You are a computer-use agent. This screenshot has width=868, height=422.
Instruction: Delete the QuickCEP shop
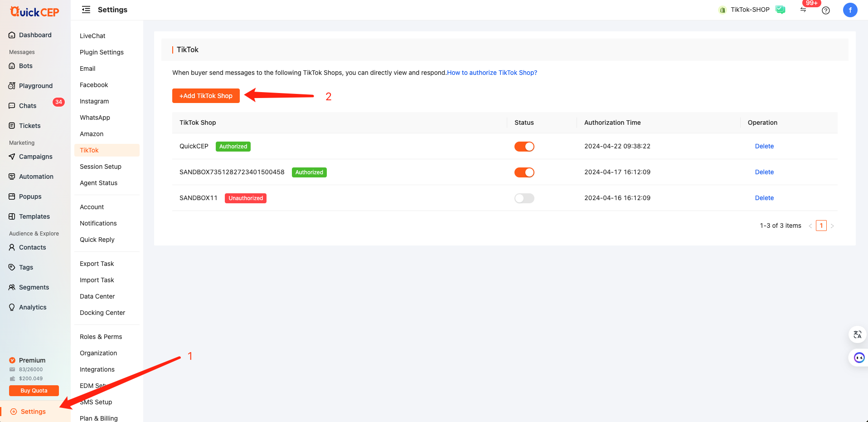764,146
